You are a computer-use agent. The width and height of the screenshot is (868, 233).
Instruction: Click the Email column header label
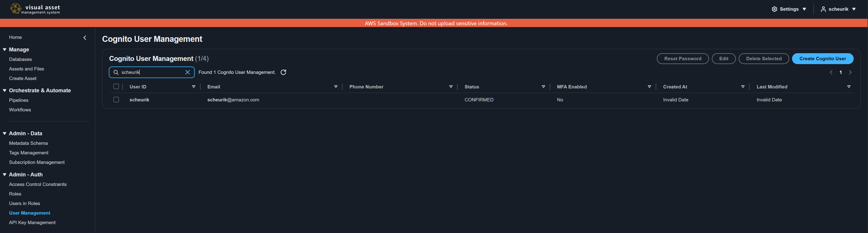214,87
